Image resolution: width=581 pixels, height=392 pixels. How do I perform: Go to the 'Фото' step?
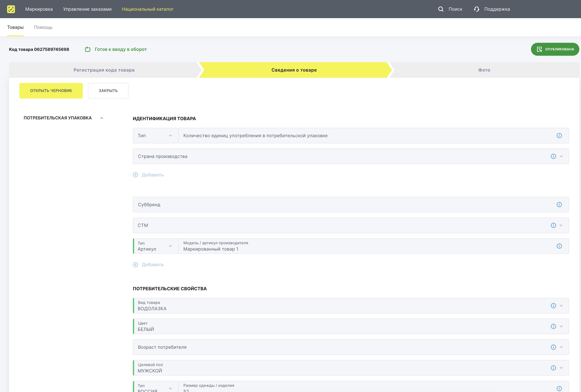[x=484, y=70]
